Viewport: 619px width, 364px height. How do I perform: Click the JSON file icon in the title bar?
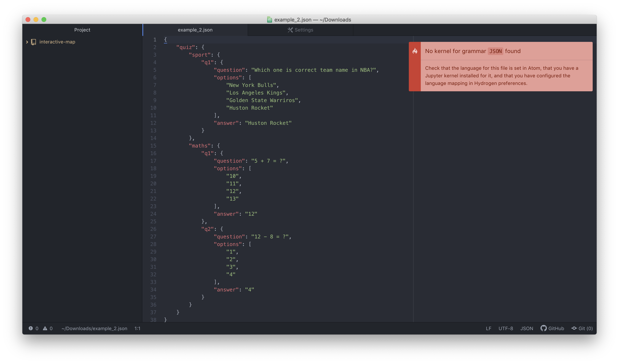click(269, 20)
